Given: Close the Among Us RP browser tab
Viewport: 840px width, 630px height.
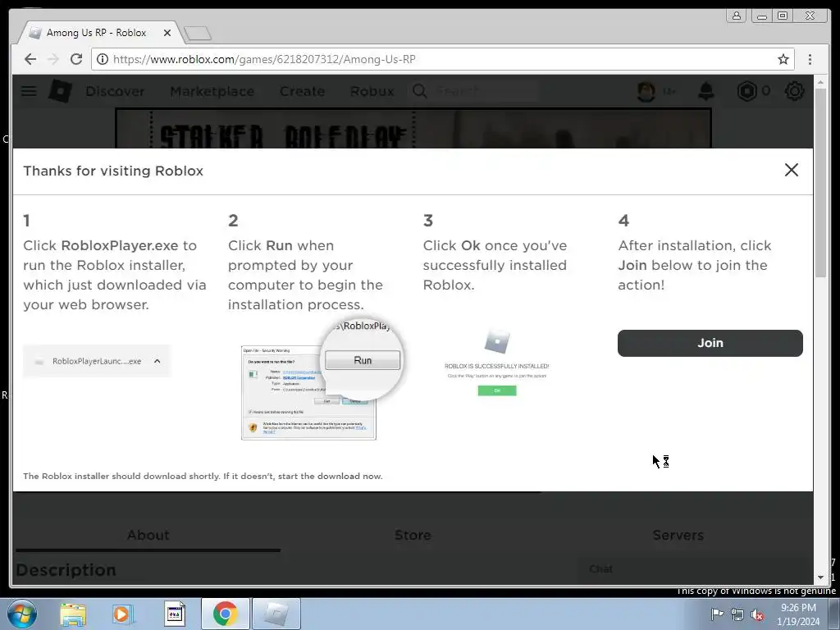Looking at the screenshot, I should coord(167,33).
